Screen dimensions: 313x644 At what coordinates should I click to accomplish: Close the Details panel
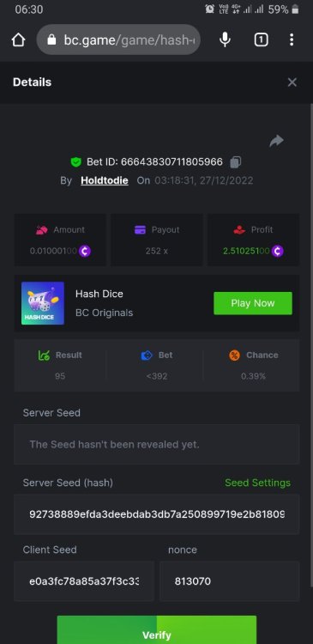click(292, 82)
